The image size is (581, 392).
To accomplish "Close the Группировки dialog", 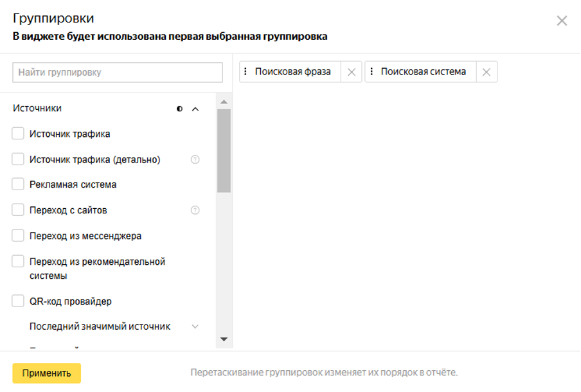I will point(562,21).
